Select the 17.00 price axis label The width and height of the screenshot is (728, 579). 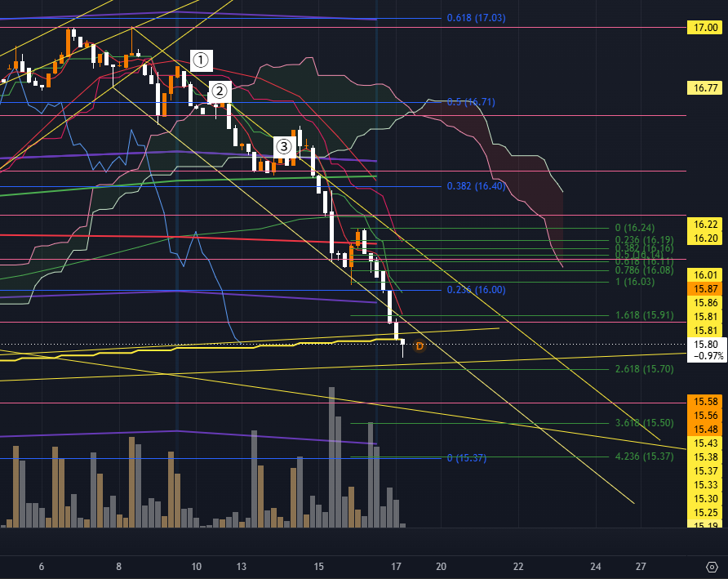[705, 28]
